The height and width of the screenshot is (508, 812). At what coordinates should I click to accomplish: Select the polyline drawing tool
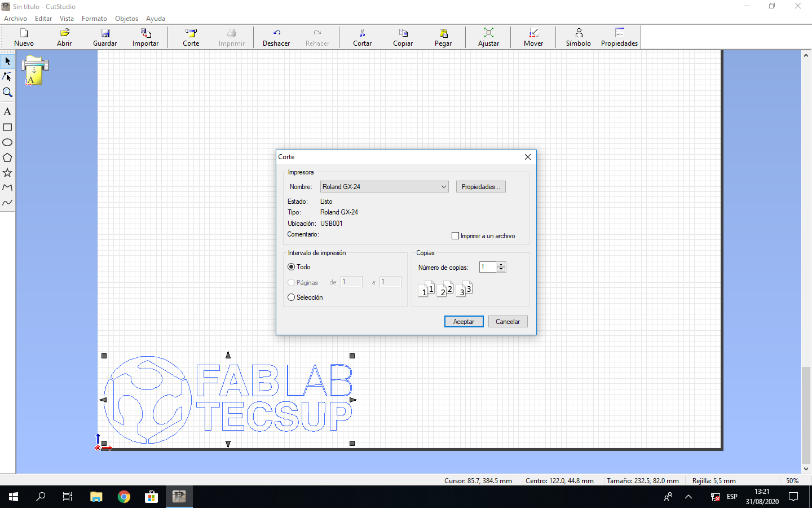pyautogui.click(x=7, y=187)
